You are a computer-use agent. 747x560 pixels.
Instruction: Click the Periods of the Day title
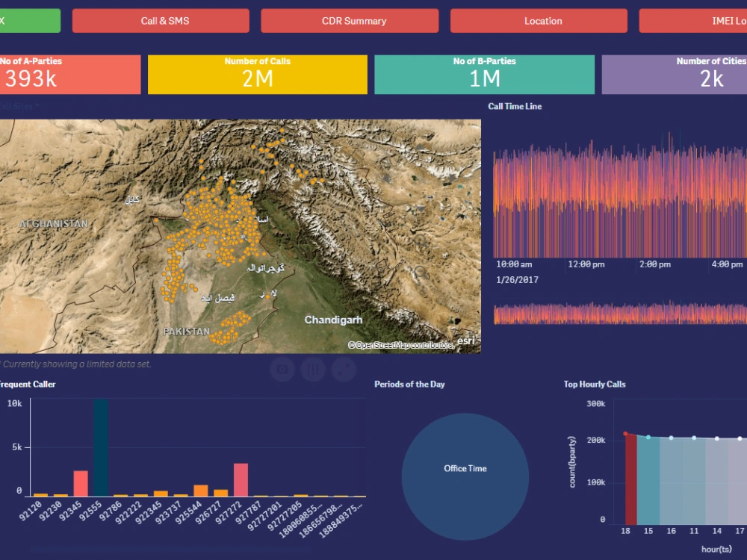[409, 385]
